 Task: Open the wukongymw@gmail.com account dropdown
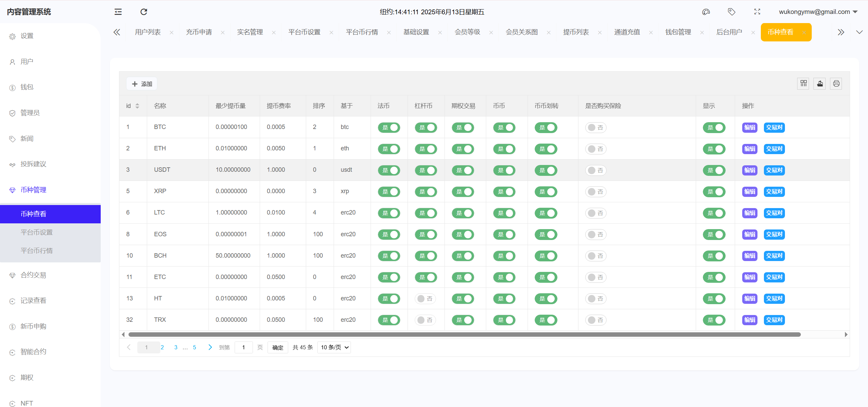(818, 12)
